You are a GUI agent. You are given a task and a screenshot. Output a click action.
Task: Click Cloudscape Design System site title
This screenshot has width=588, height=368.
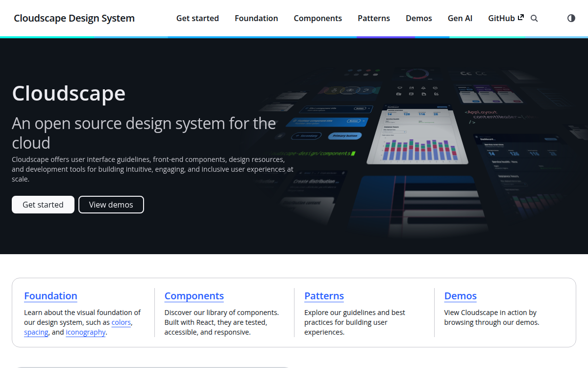click(x=74, y=18)
